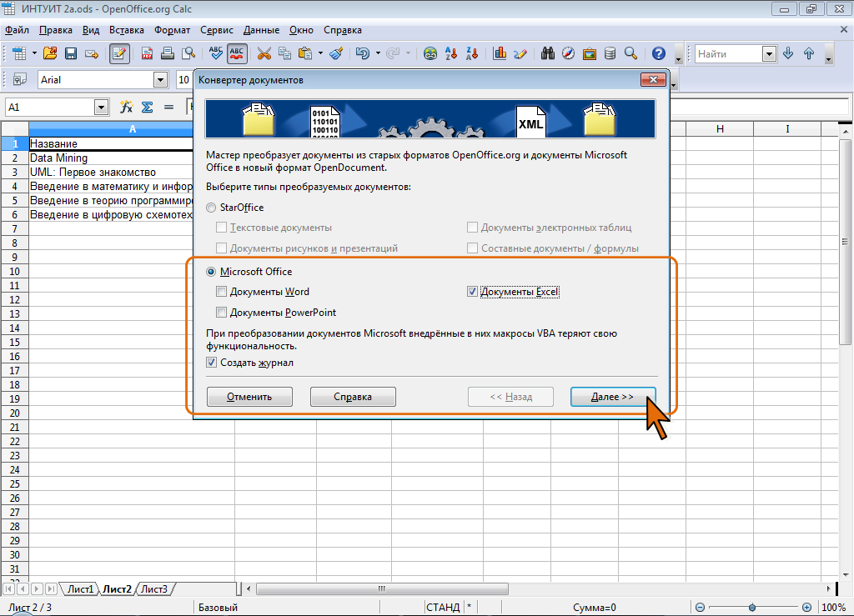This screenshot has width=854, height=616.
Task: Click the New spreadsheet icon
Action: tap(19, 53)
